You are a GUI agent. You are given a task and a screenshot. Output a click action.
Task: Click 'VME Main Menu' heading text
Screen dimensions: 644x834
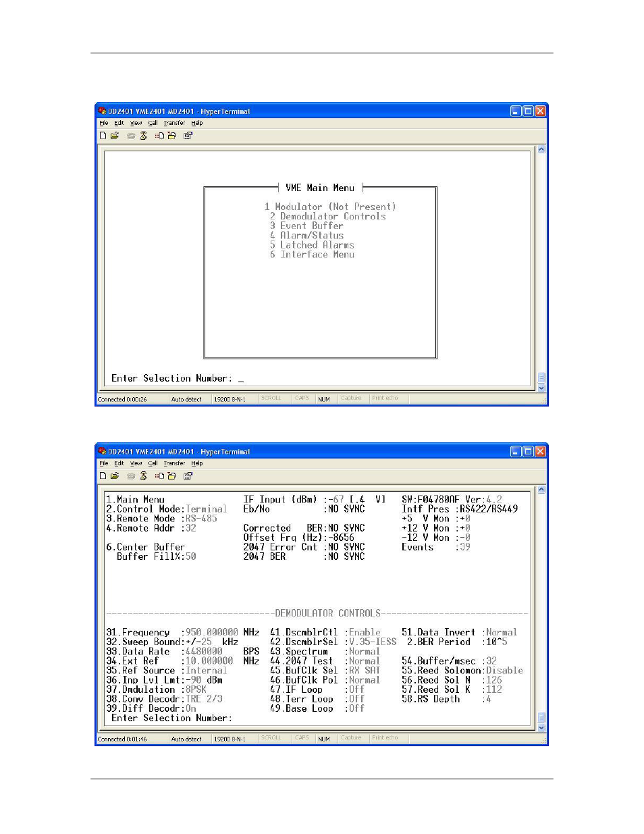pyautogui.click(x=320, y=188)
